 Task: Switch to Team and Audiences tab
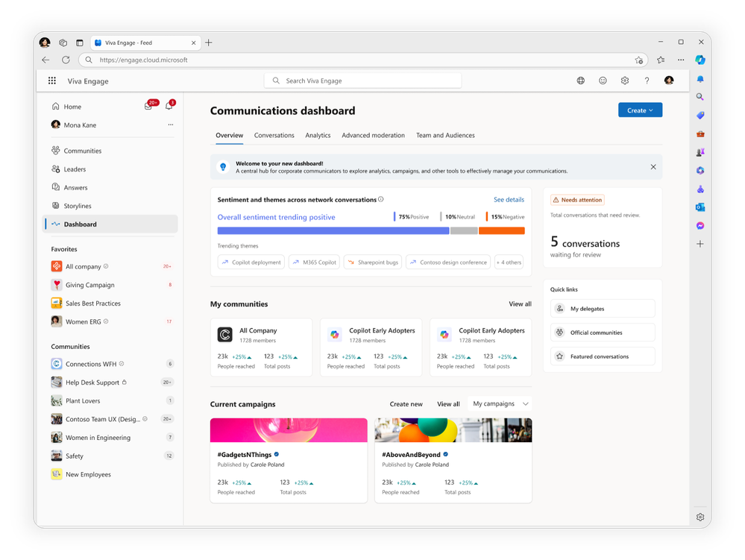click(x=446, y=136)
